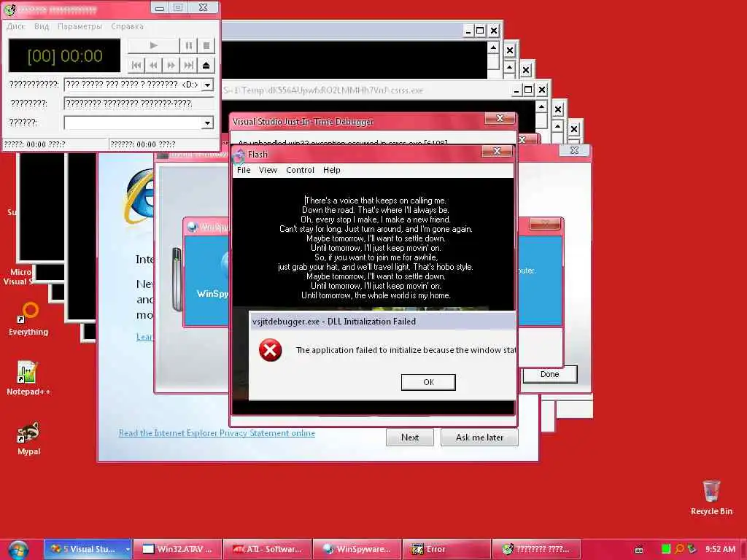
Task: Expand the Visual Studio taskbar group arrow
Action: click(x=128, y=549)
